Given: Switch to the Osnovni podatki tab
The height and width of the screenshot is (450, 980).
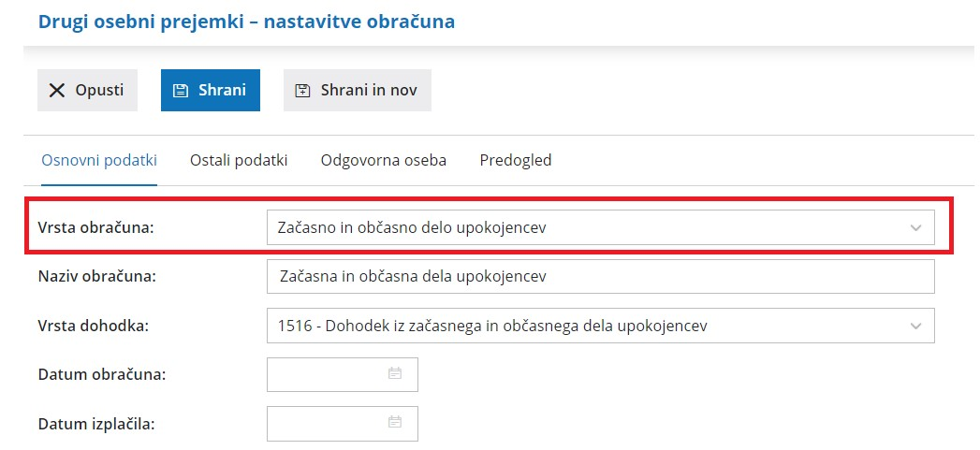Looking at the screenshot, I should pyautogui.click(x=99, y=160).
